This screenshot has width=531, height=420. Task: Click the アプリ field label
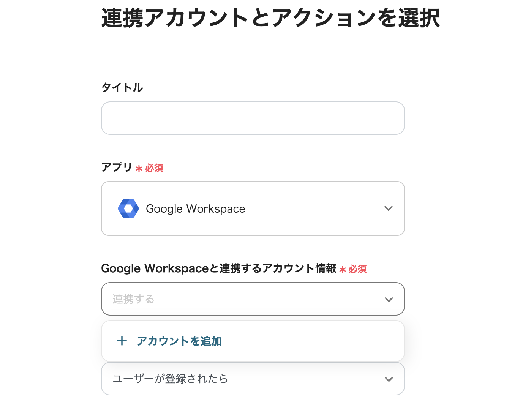tap(117, 167)
